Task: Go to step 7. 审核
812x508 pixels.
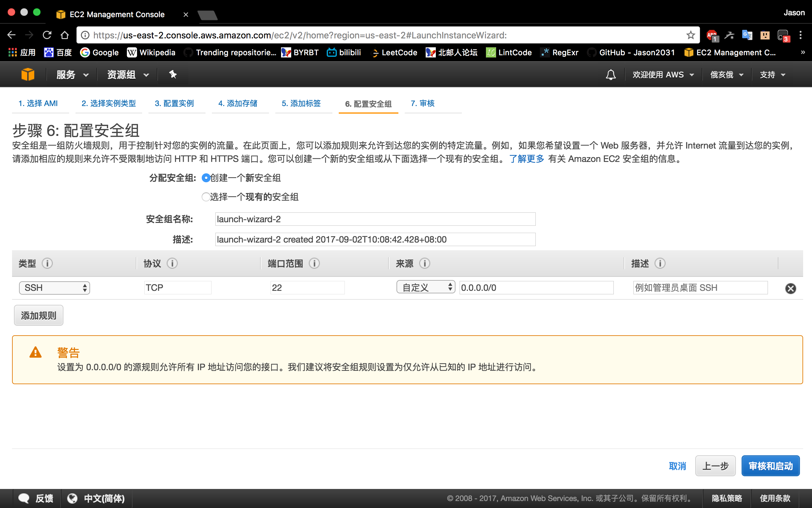Action: click(423, 103)
